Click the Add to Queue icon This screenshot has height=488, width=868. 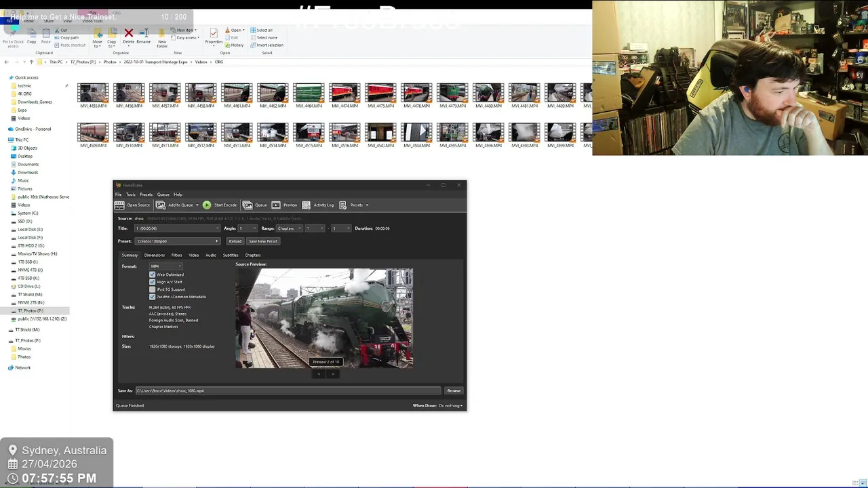point(161,205)
